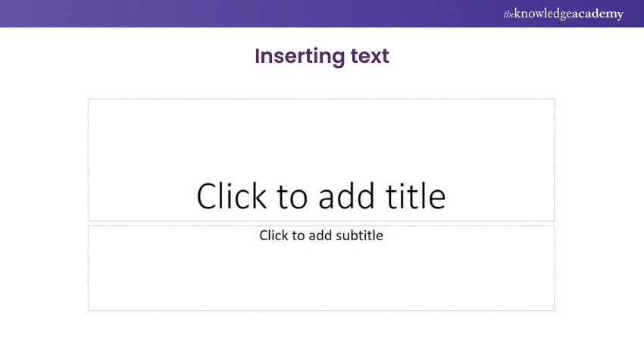
Task: Click "knowledge" in the header logo
Action: click(x=543, y=14)
